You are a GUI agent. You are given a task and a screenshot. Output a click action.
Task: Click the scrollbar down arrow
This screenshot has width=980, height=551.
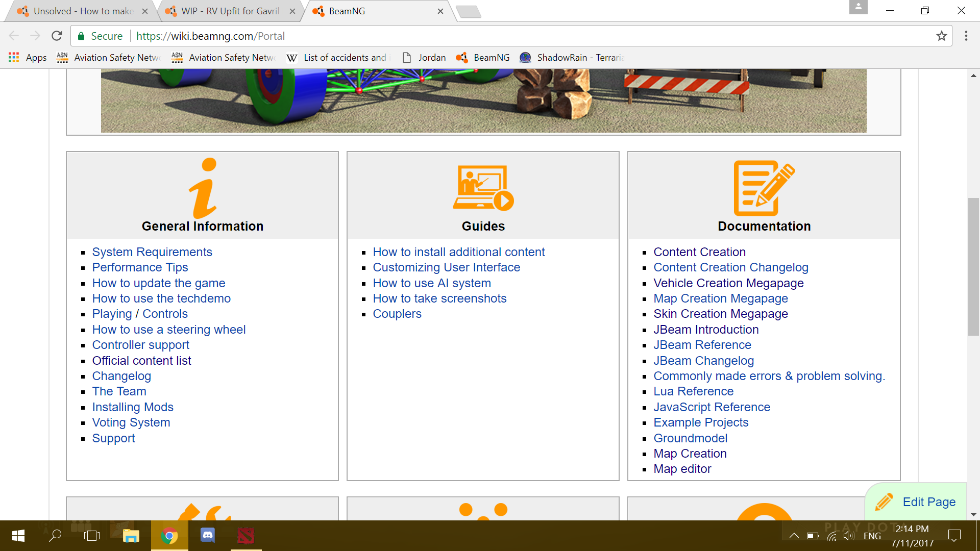tap(973, 515)
